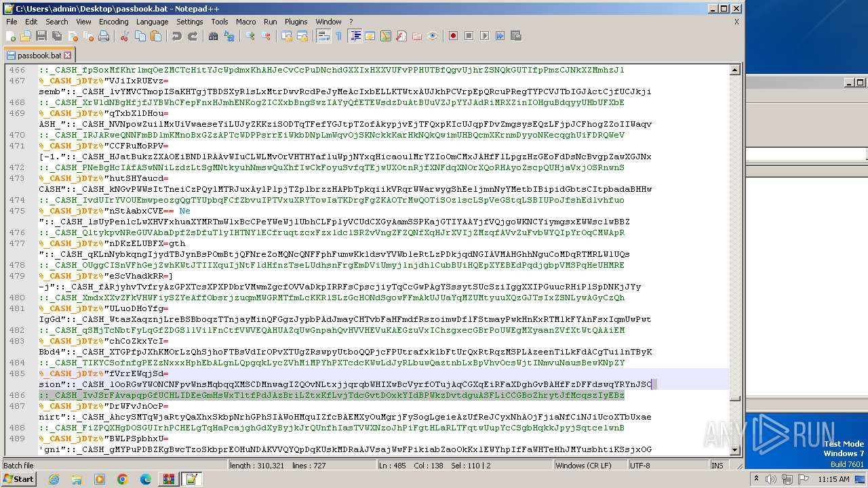Image resolution: width=868 pixels, height=488 pixels.
Task: Open the File menu
Action: pyautogui.click(x=12, y=22)
